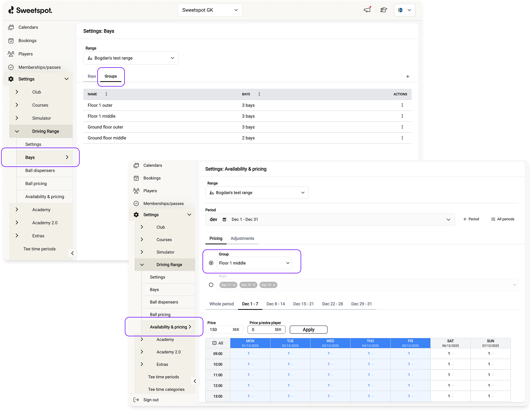Toggle the All days checkbox
This screenshot has height=412, width=532.
pos(214,343)
